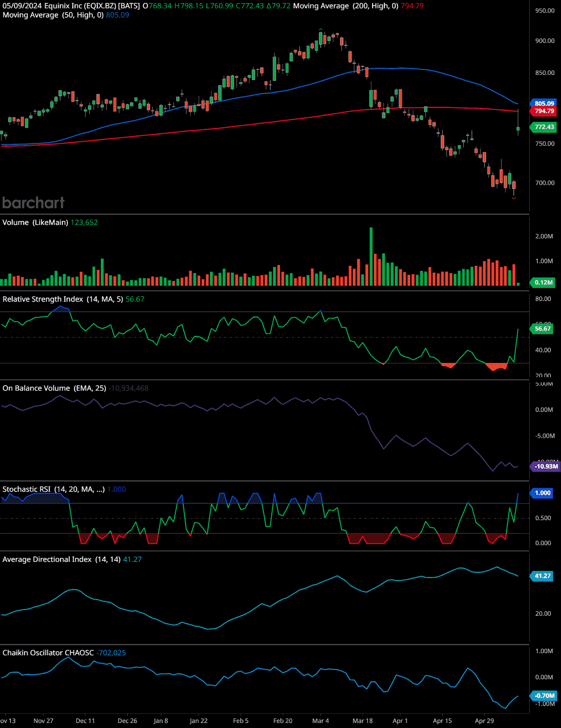
Task: Click the 1.00M volume axis tick
Action: point(544,261)
